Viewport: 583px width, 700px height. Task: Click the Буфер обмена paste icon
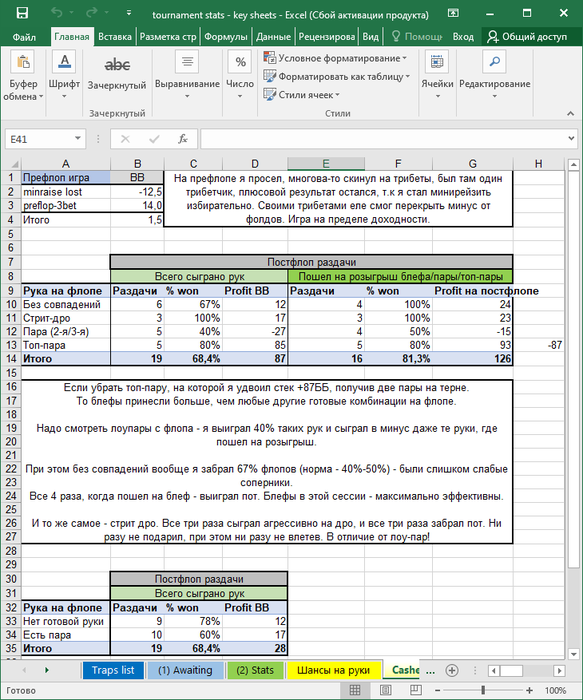point(22,62)
